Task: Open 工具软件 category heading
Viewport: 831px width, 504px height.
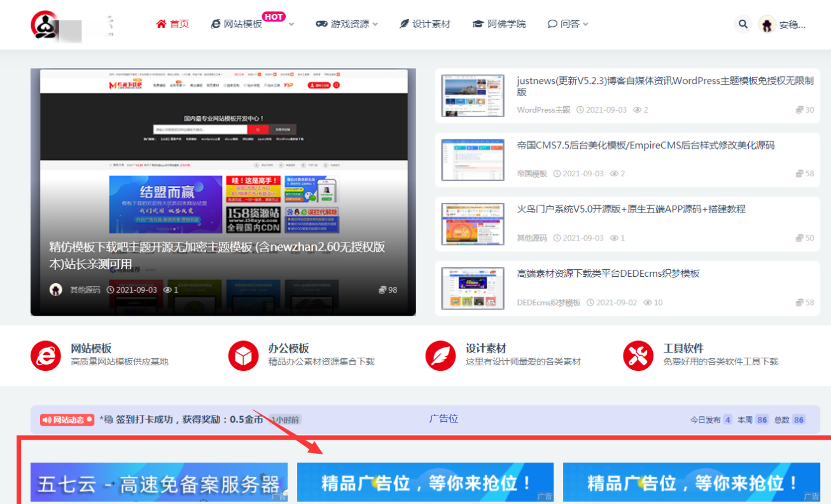Action: [683, 349]
